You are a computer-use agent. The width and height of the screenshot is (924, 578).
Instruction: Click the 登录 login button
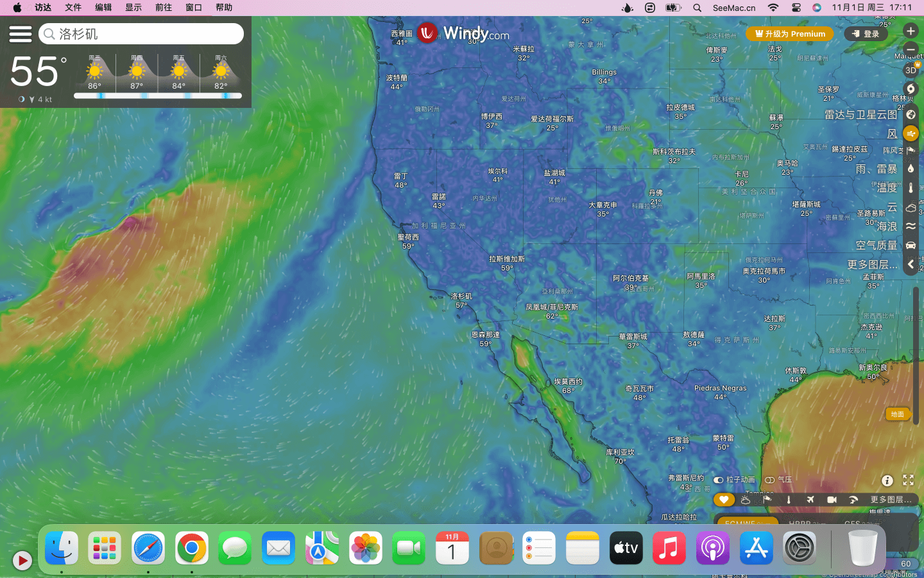point(866,34)
